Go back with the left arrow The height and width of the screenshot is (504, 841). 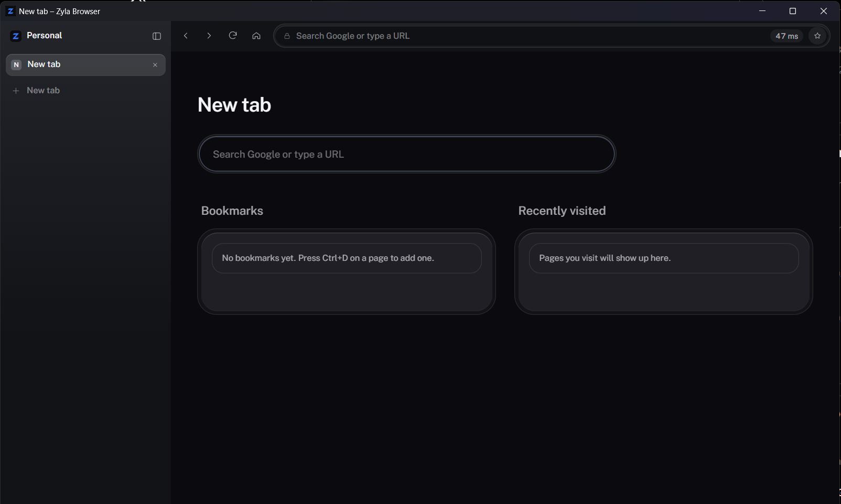tap(186, 36)
